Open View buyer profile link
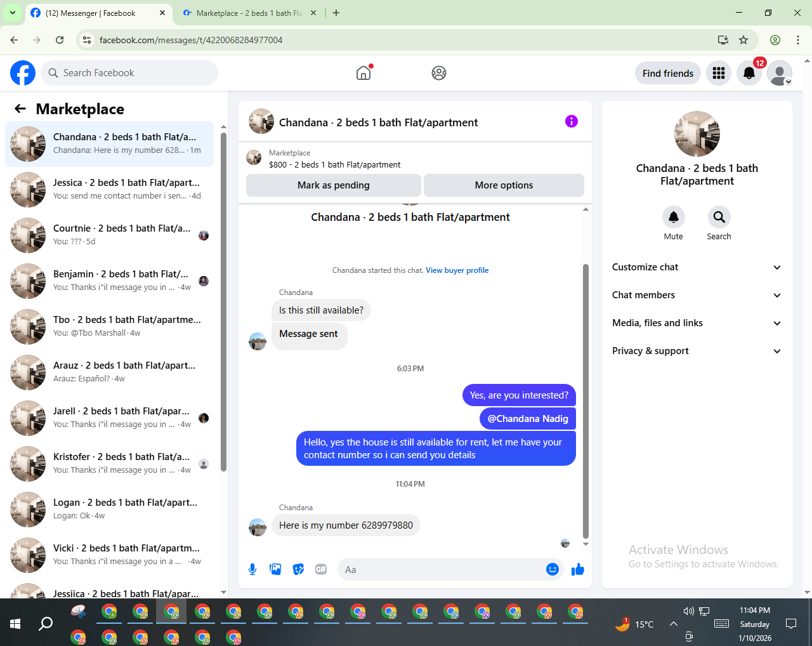The width and height of the screenshot is (812, 646). click(x=457, y=270)
